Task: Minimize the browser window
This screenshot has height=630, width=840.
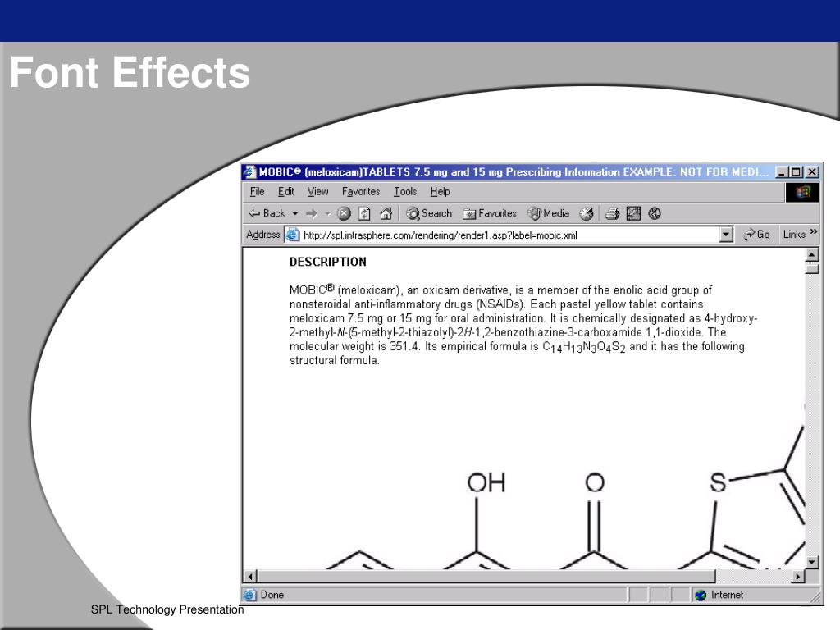Action: point(782,172)
